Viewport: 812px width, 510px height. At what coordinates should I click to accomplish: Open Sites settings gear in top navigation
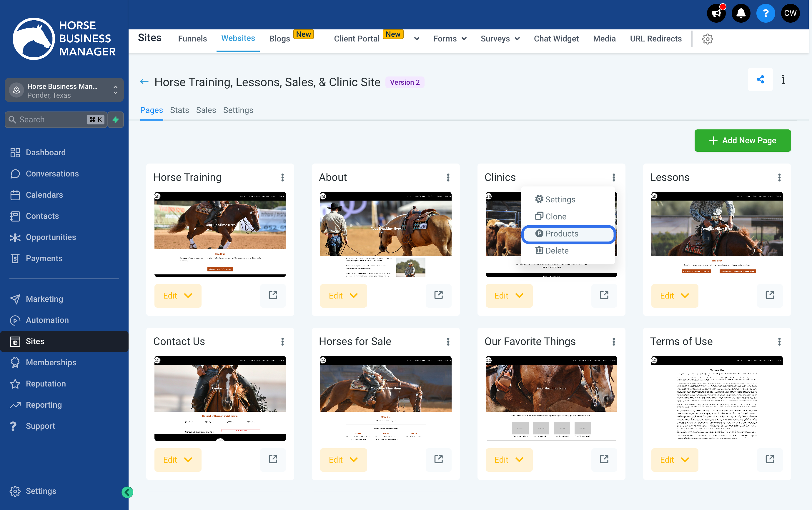coord(708,39)
